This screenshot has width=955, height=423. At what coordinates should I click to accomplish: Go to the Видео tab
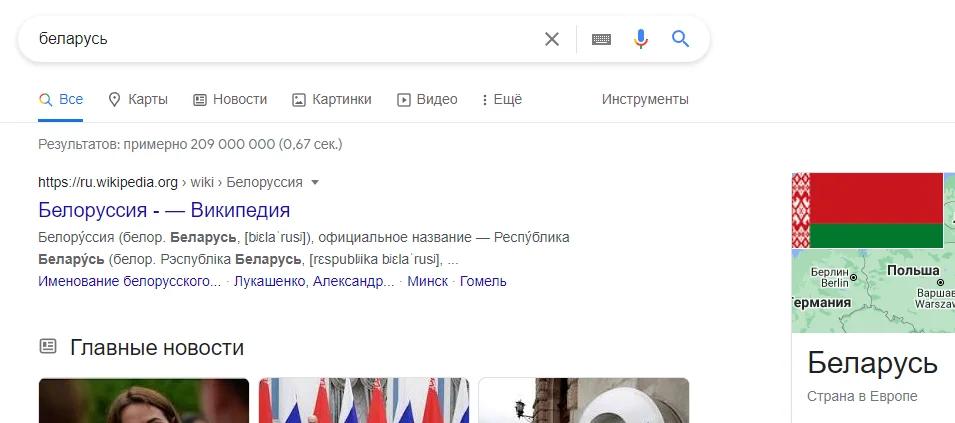click(x=427, y=99)
